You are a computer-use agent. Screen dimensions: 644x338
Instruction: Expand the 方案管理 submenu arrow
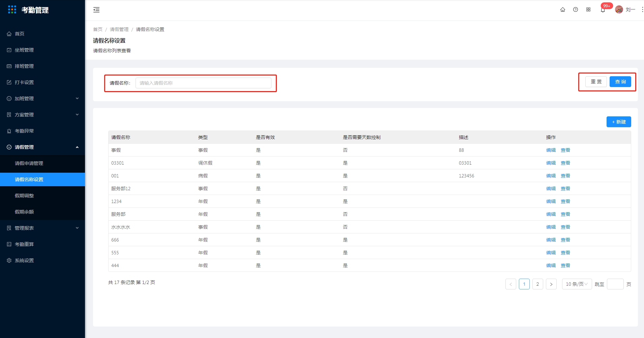pyautogui.click(x=77, y=115)
